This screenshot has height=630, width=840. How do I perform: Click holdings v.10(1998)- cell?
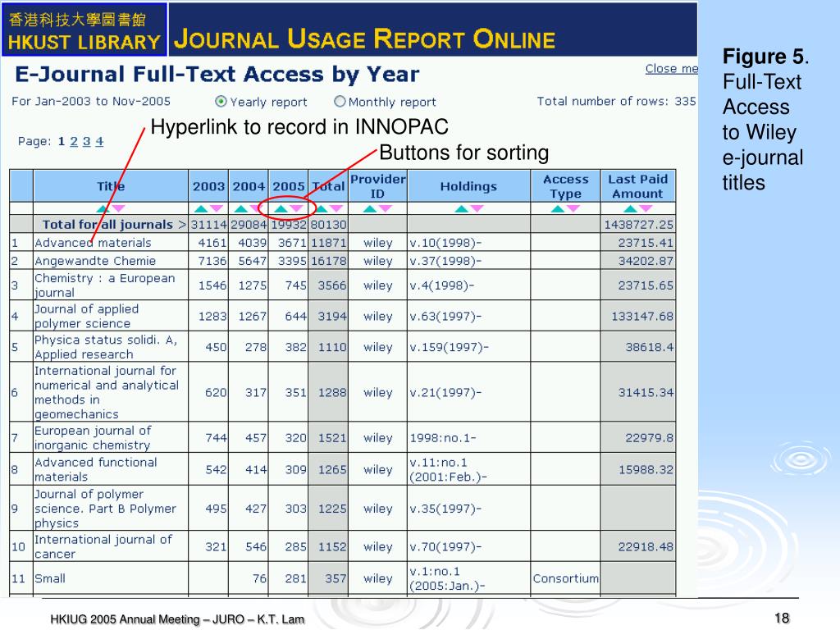468,243
